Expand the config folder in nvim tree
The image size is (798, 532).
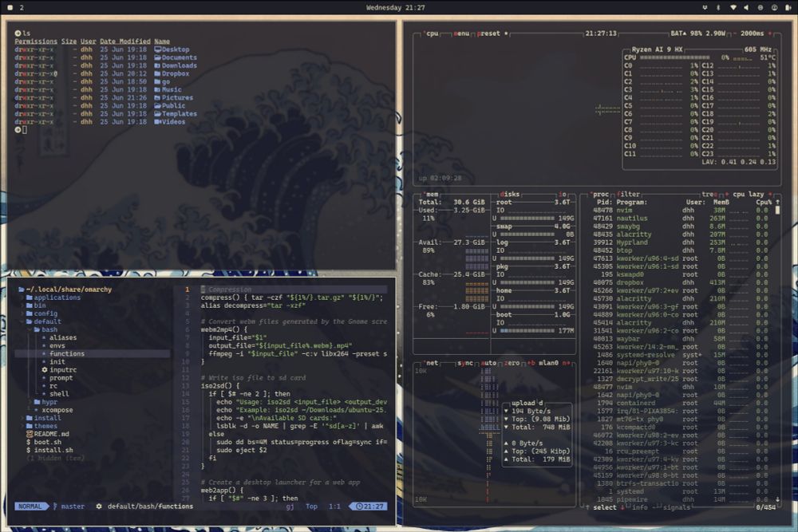(x=41, y=313)
